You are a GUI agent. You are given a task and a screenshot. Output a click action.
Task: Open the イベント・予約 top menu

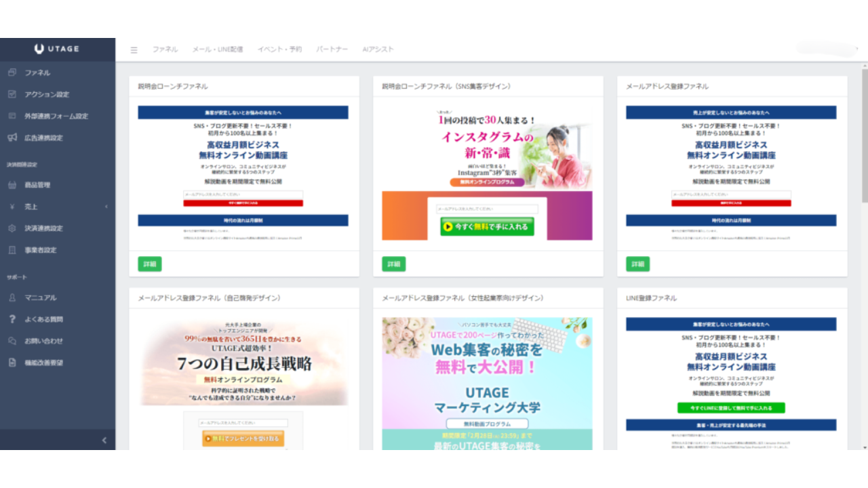[279, 49]
